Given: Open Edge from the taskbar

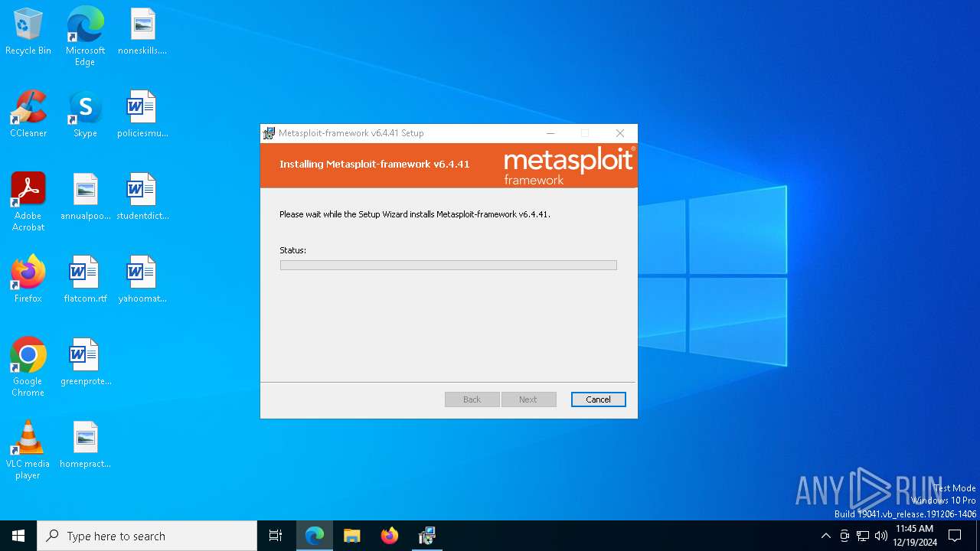Looking at the screenshot, I should click(315, 536).
